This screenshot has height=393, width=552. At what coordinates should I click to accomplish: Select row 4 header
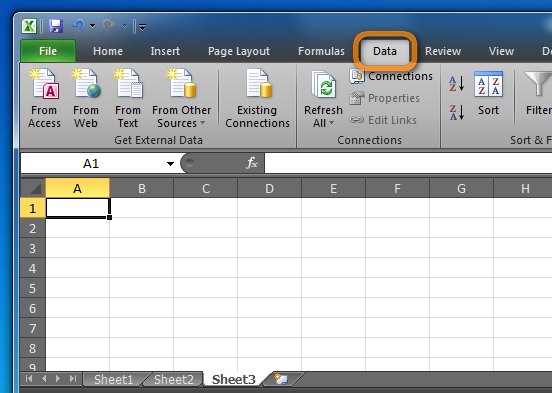click(33, 268)
